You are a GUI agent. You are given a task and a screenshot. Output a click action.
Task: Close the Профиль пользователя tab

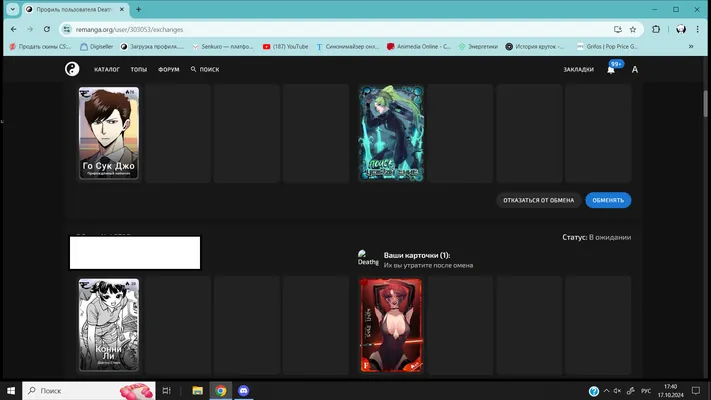(x=122, y=9)
